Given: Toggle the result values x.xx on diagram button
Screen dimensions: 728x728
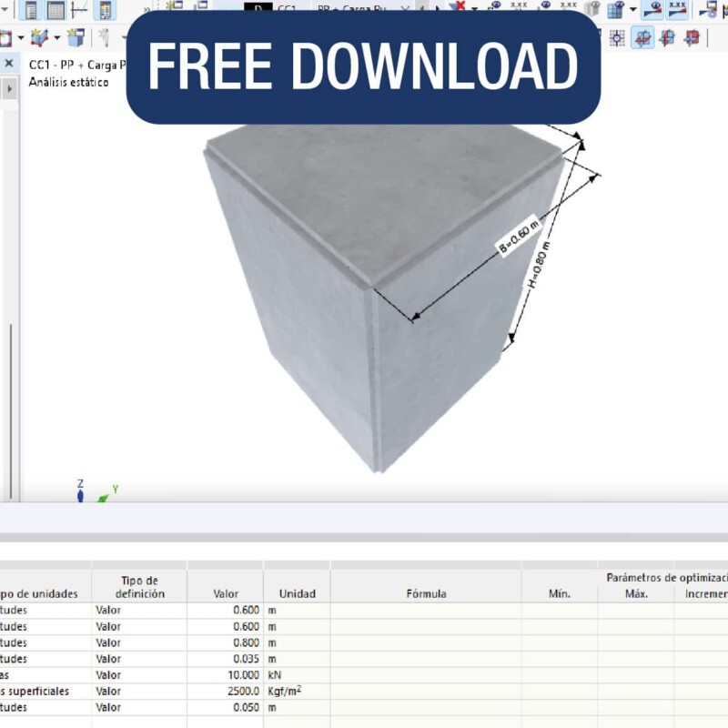Looking at the screenshot, I should point(677,9).
